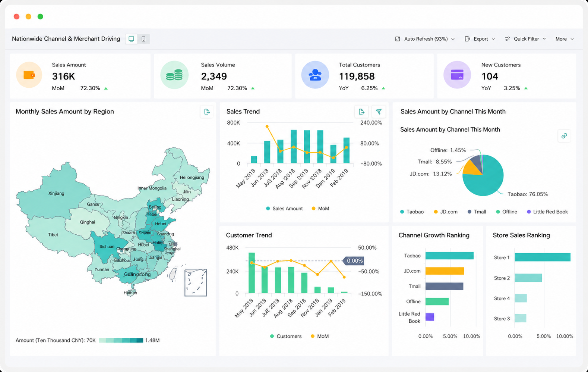Image resolution: width=588 pixels, height=372 pixels.
Task: Open the Auto Refresh dropdown
Action: click(425, 39)
